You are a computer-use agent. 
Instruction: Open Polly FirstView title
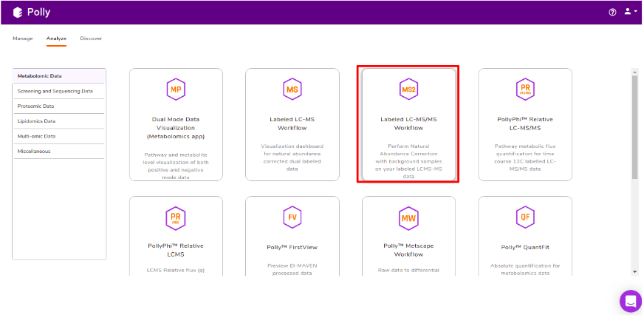(x=292, y=247)
